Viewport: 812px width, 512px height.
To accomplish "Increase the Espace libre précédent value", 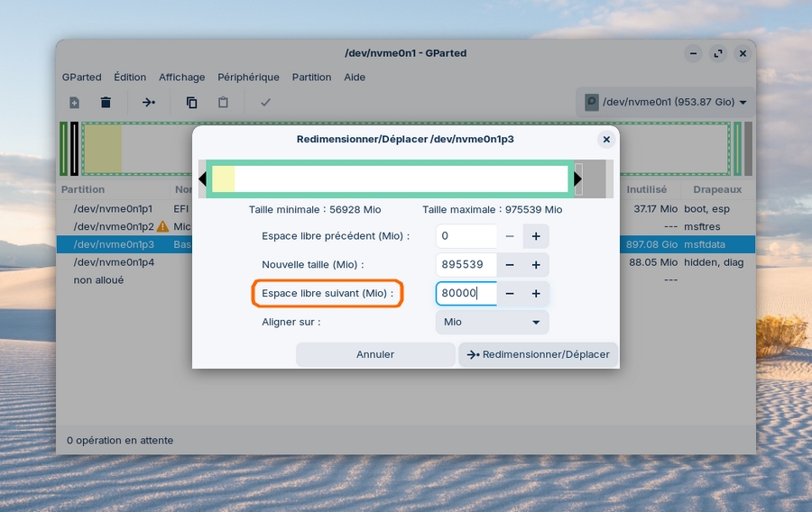I will pyautogui.click(x=535, y=236).
